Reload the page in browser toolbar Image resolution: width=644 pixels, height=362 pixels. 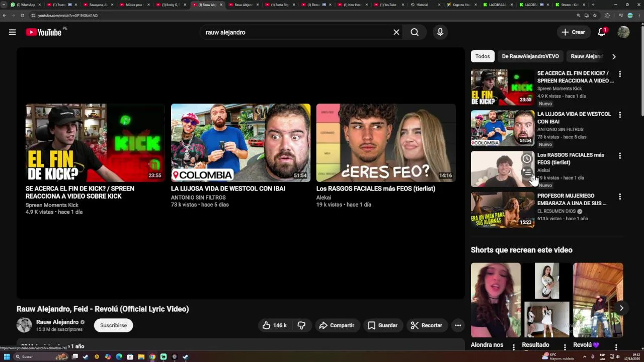point(22,16)
